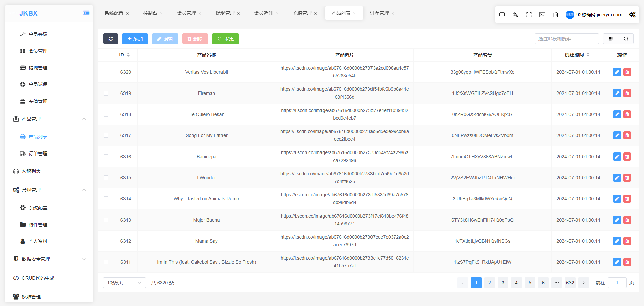Edit row 6320 using its blue pencil icon
The width and height of the screenshot is (644, 306).
point(617,72)
